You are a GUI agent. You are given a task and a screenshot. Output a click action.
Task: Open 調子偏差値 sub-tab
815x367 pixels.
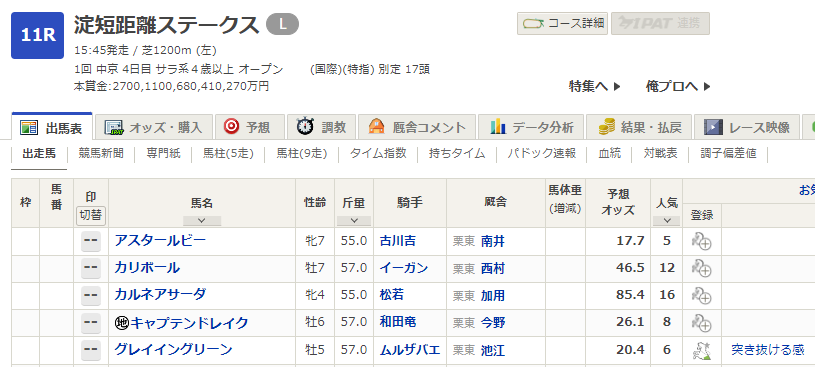tap(728, 153)
